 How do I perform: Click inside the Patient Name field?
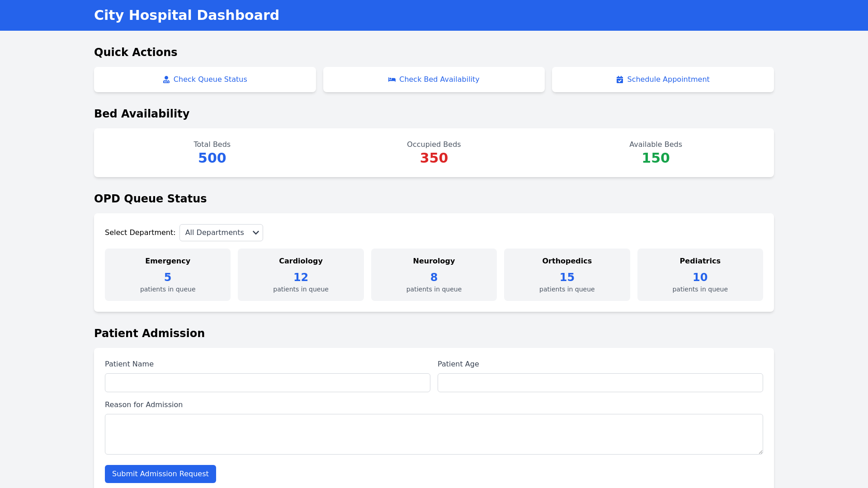coord(267,382)
